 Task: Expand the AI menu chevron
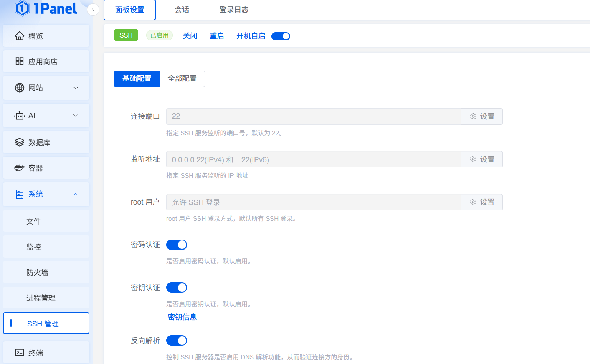pyautogui.click(x=76, y=116)
